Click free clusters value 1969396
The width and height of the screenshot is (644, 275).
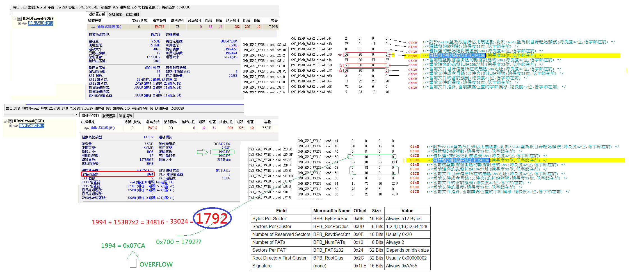pyautogui.click(x=224, y=156)
